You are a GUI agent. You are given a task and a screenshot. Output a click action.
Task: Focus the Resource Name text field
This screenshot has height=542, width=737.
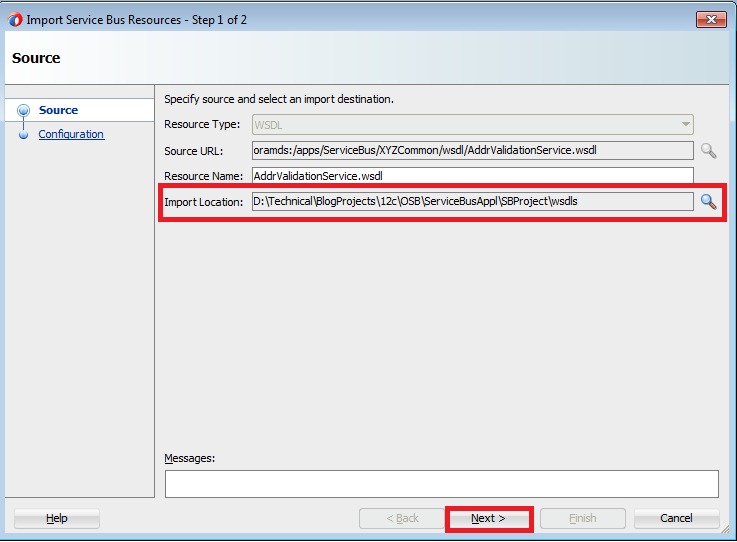tap(472, 176)
